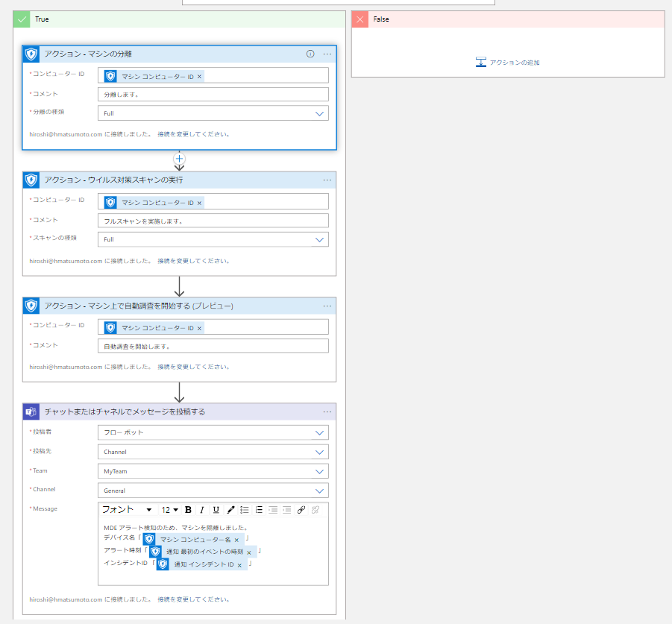This screenshot has height=624, width=672.
Task: Click 接続を変更してください link under Teams action
Action: [193, 599]
